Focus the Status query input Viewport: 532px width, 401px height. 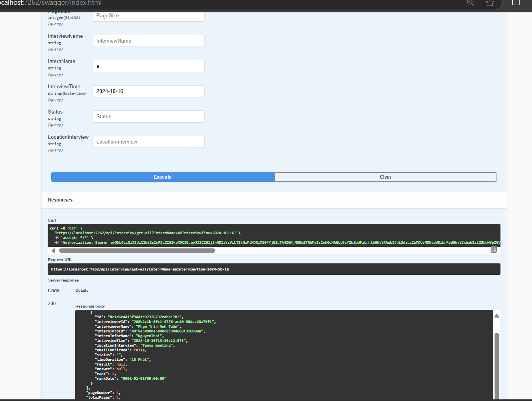tap(148, 117)
